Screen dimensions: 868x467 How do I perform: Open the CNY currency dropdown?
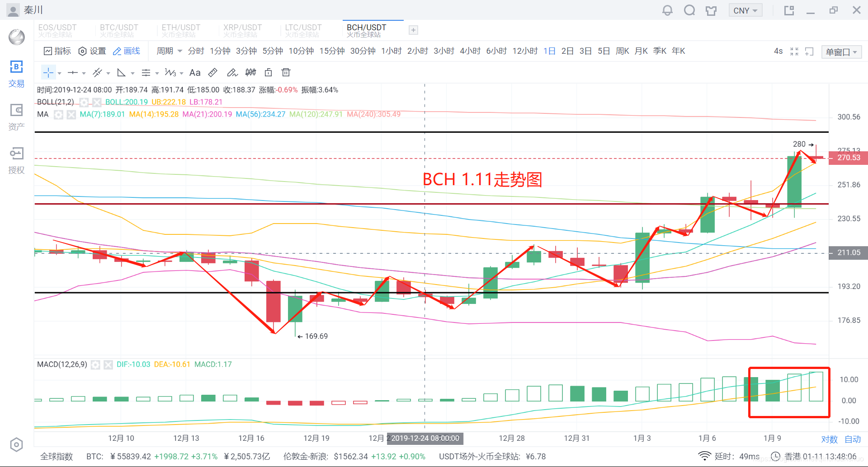(x=745, y=10)
